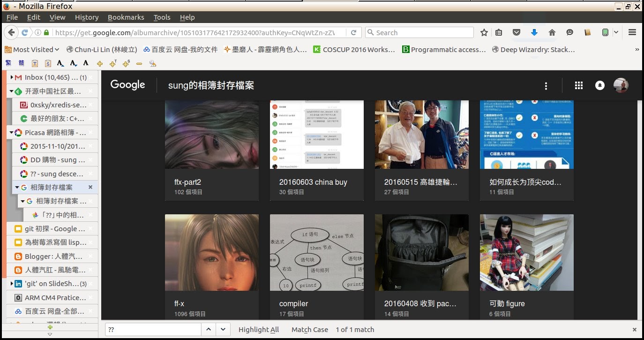The width and height of the screenshot is (644, 340).
Task: Show more bookmarks toolbar items chevron
Action: (637, 49)
